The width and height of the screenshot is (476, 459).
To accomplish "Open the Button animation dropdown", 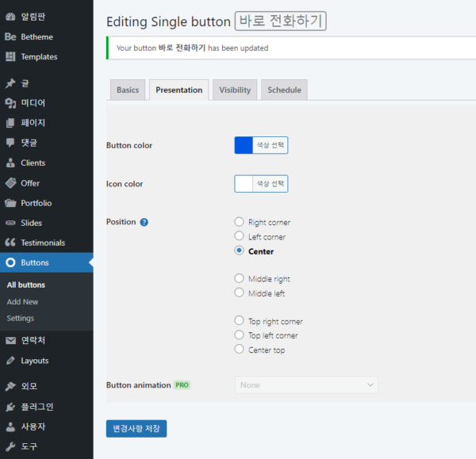I will click(306, 385).
